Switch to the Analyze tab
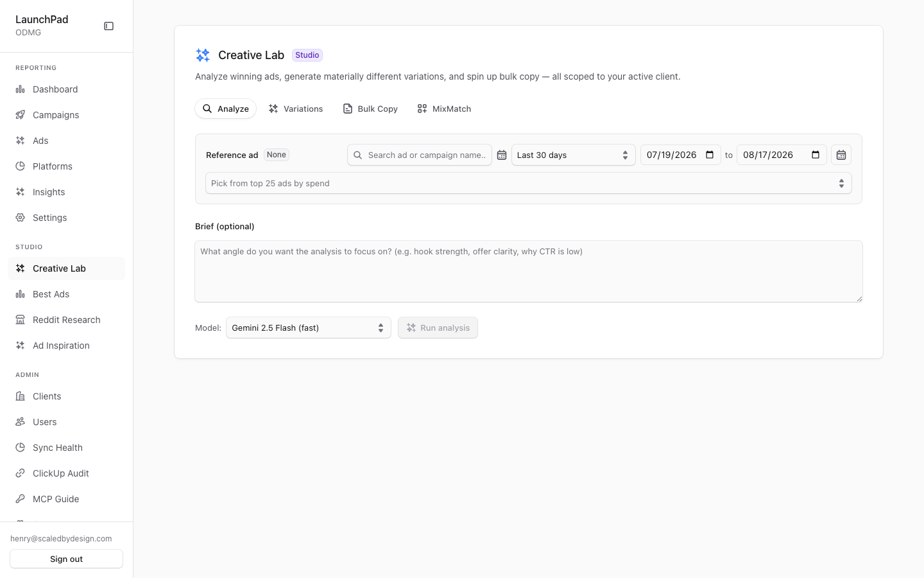 226,109
